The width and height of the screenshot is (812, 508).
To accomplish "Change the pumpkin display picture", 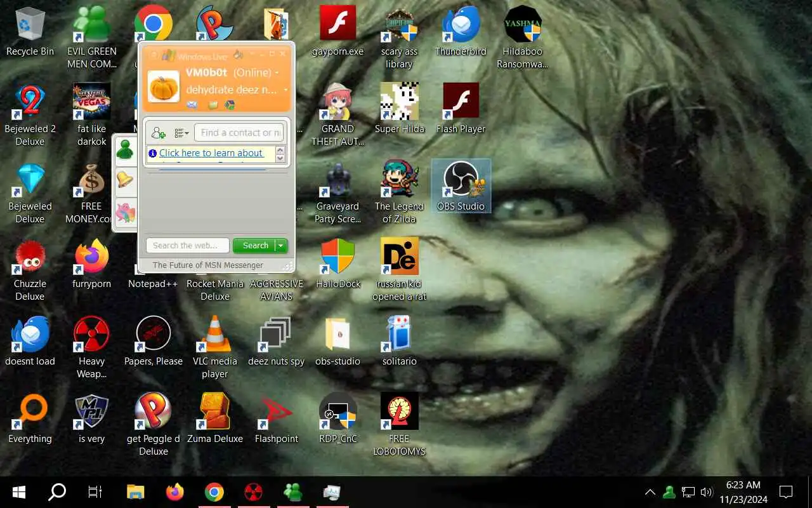I will pos(164,86).
